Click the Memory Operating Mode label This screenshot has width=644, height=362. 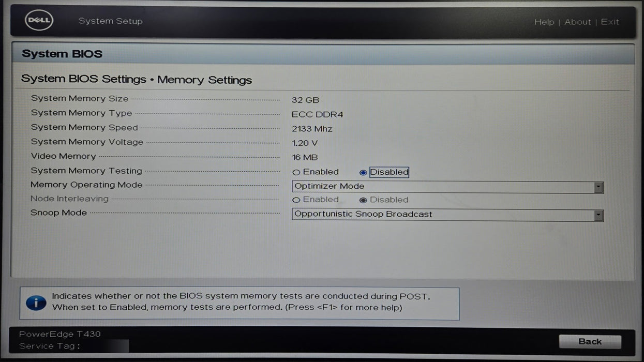(x=86, y=185)
